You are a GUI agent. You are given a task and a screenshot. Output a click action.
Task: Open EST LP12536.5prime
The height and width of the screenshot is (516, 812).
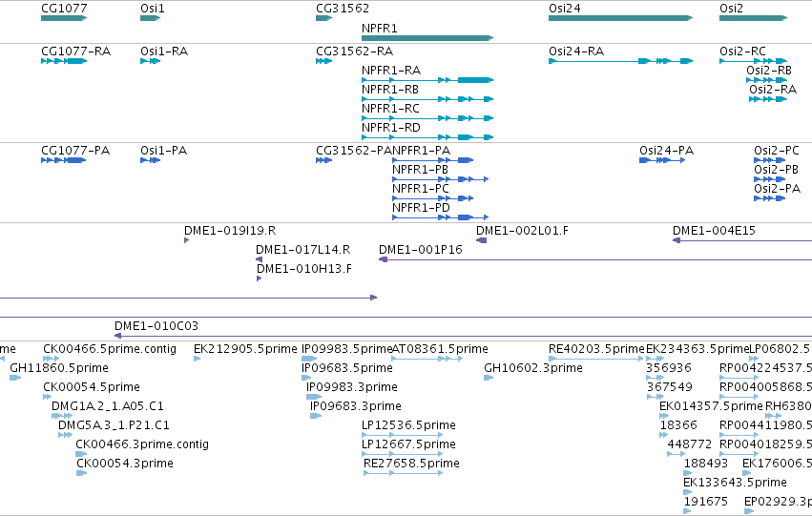[408, 426]
